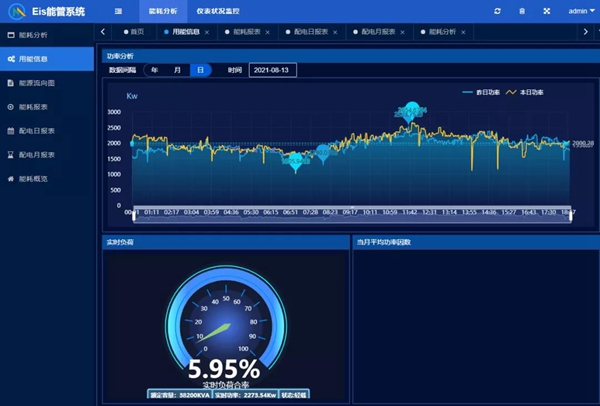The image size is (600, 406).
Task: Close the 能耗分析 page tab
Action: point(463,32)
